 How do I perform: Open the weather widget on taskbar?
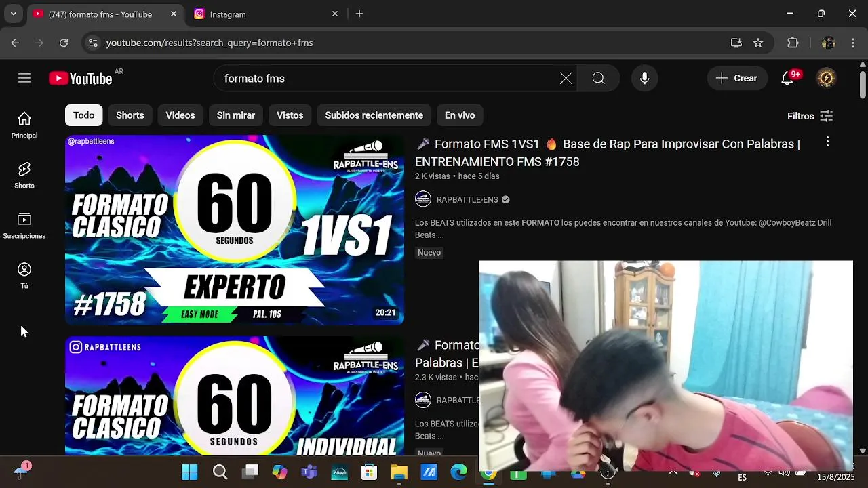point(22,471)
